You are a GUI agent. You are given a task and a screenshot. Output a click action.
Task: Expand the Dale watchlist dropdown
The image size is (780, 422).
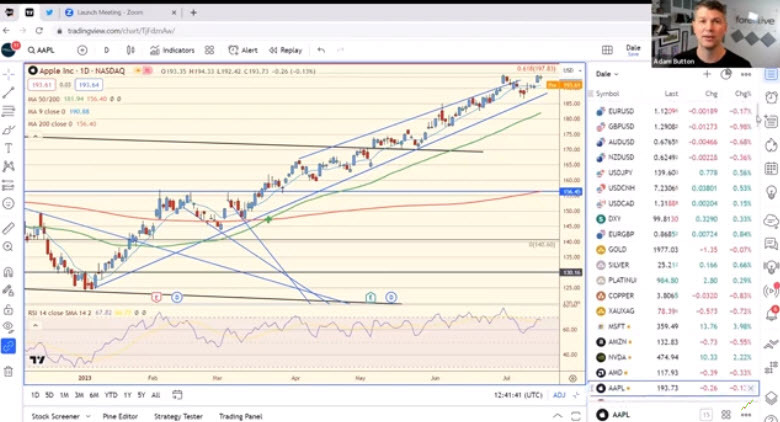606,74
